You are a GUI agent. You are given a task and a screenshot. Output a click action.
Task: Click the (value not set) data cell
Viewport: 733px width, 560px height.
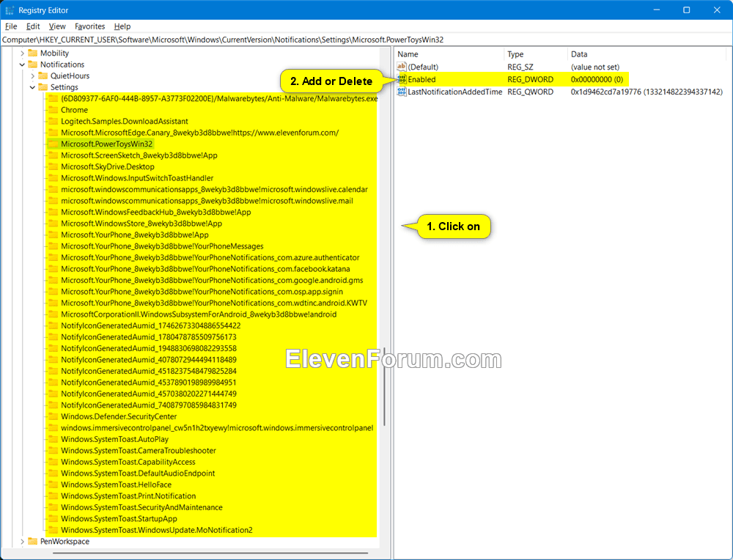tap(595, 67)
